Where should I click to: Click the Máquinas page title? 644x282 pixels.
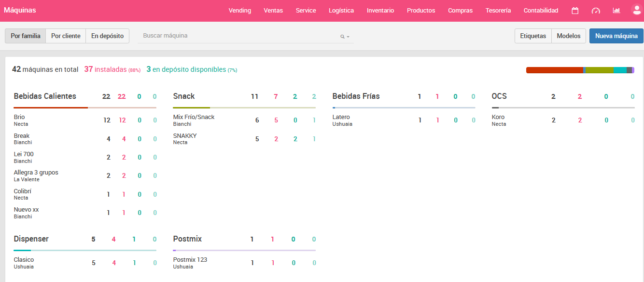click(20, 10)
